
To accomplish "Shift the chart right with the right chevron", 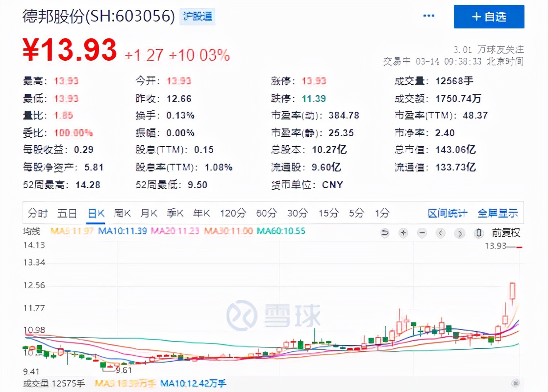I will coord(460,233).
